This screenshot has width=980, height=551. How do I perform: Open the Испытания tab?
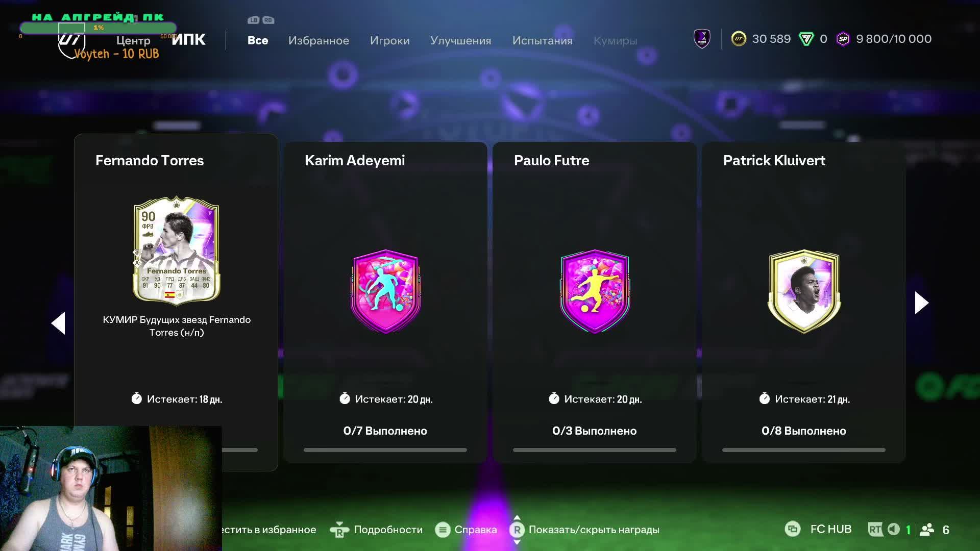pos(542,40)
